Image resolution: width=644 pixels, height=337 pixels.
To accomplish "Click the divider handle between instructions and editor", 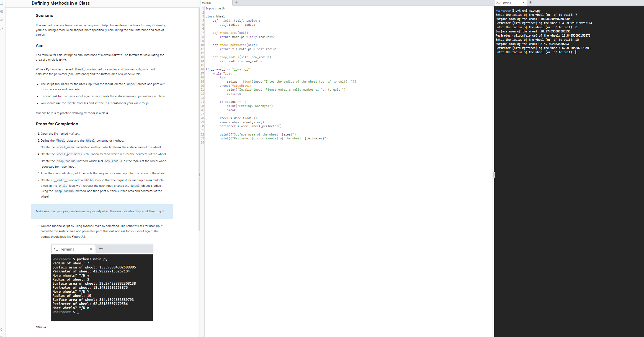I will click(x=200, y=175).
